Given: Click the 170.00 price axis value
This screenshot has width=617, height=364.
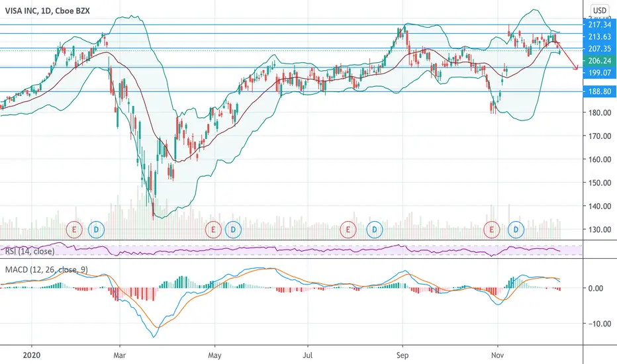Looking at the screenshot, I should point(599,136).
